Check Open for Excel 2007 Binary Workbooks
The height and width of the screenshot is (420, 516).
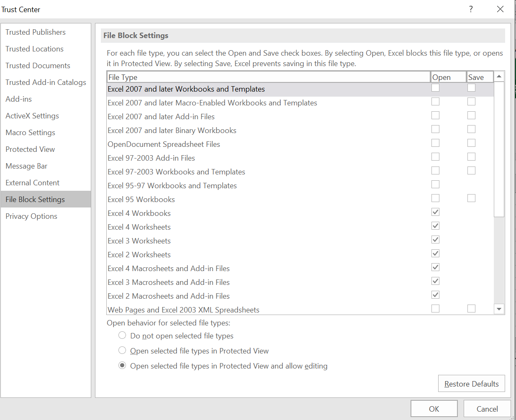point(436,129)
